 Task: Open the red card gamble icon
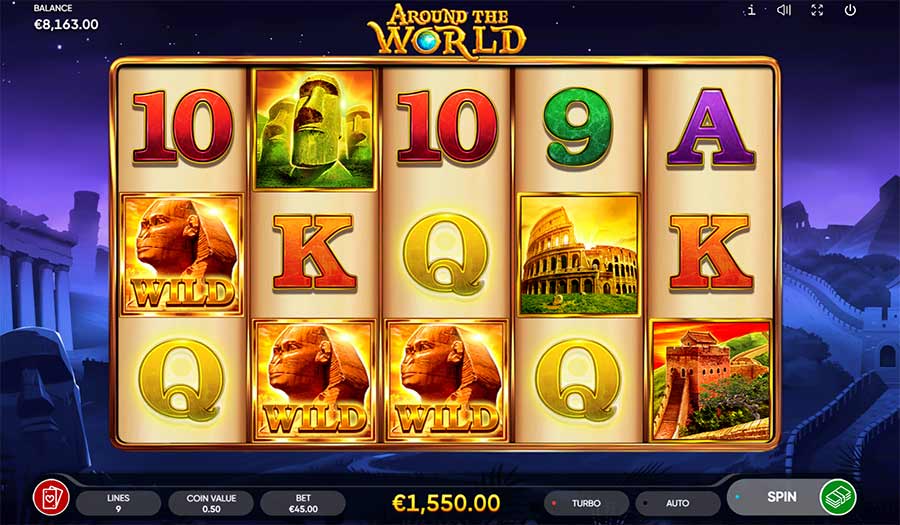click(51, 497)
